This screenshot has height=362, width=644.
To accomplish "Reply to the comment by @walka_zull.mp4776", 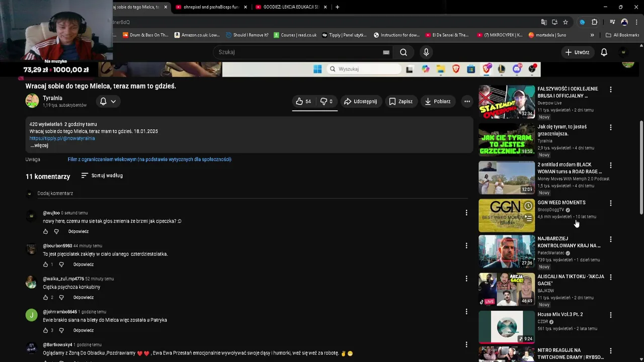I will point(84,298).
